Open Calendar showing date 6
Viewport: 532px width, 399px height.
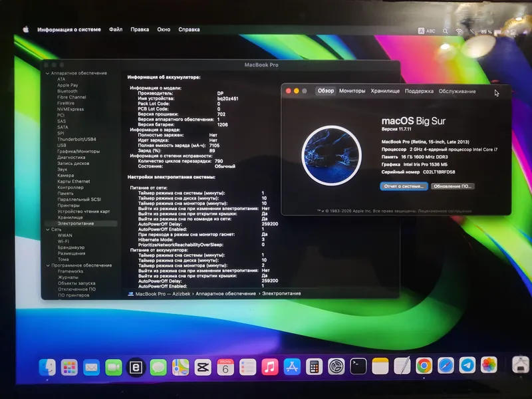coord(225,367)
